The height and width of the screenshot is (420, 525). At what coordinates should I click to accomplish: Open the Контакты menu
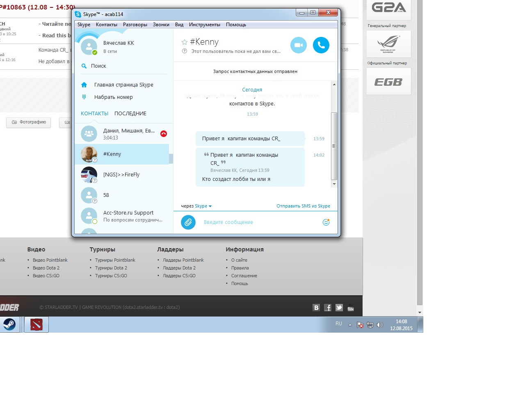click(107, 25)
